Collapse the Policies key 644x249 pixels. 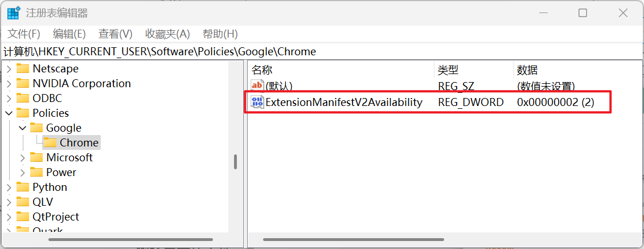(9, 113)
